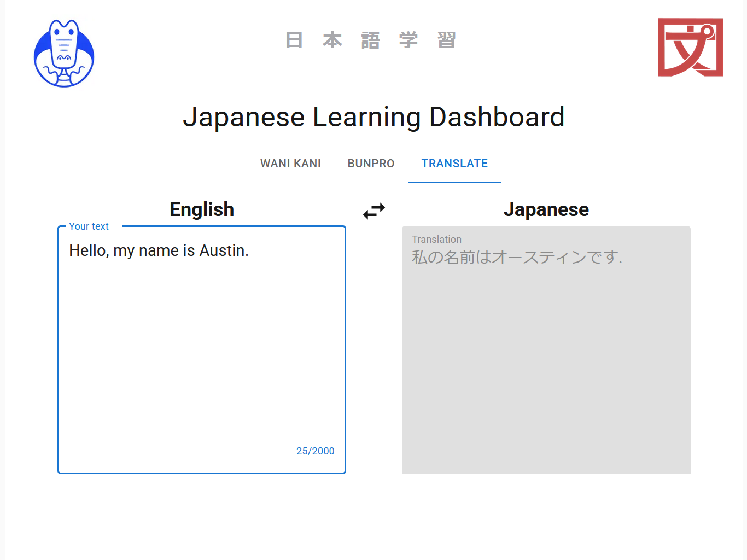This screenshot has height=560, width=747.
Task: Click the empty area of the Translation box
Action: 546,372
